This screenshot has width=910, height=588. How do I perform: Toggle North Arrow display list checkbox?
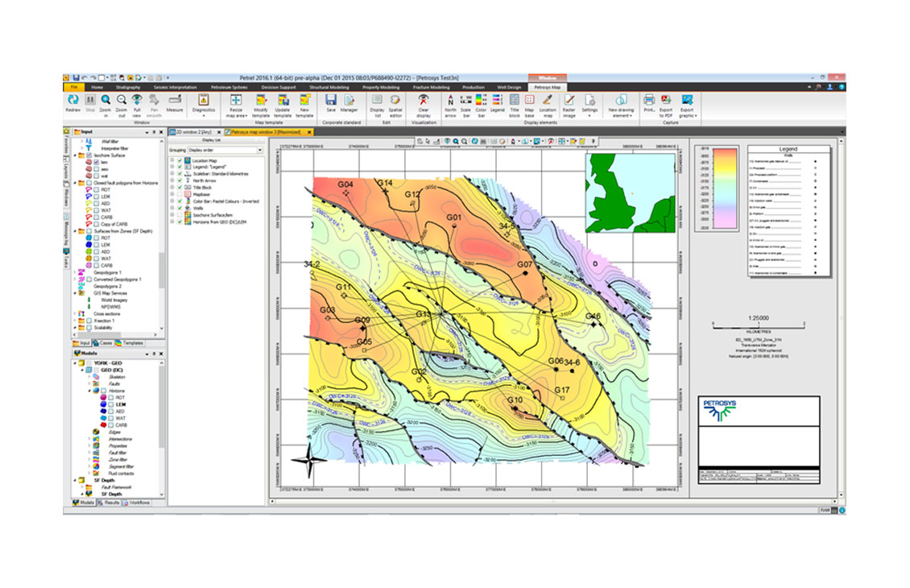[x=180, y=181]
